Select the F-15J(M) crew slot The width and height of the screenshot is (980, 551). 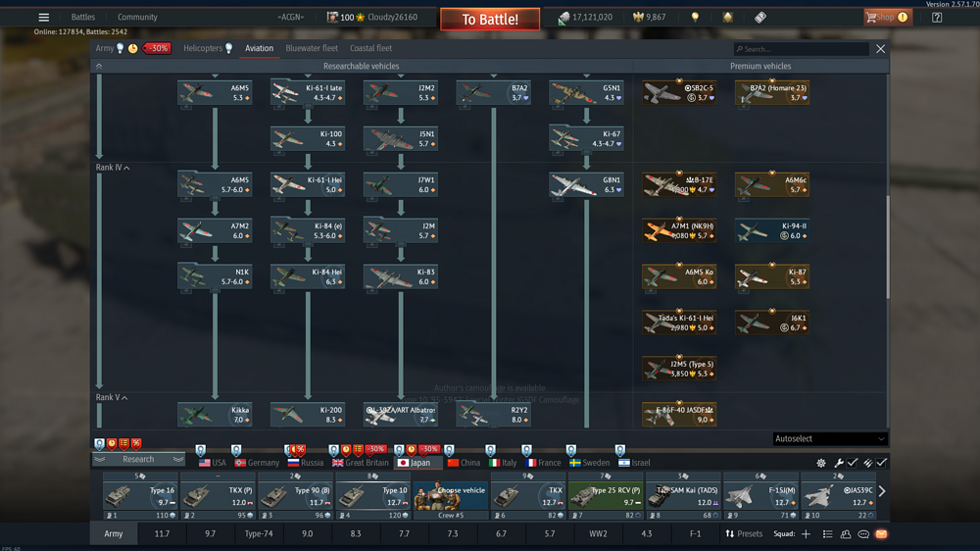click(x=760, y=496)
